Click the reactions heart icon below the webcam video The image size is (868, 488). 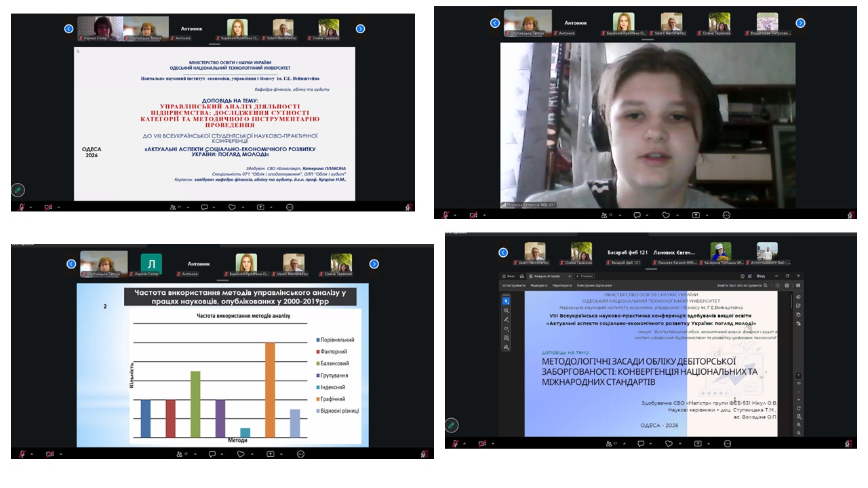point(666,215)
